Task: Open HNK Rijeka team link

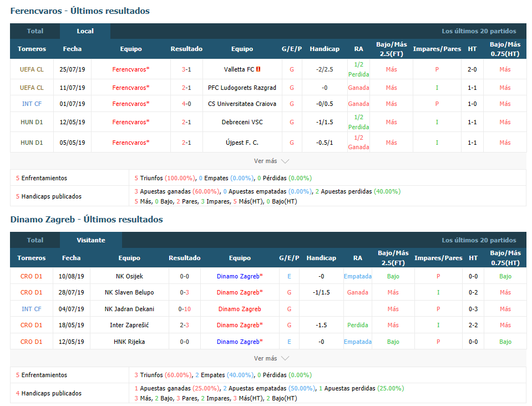Action: click(x=129, y=342)
